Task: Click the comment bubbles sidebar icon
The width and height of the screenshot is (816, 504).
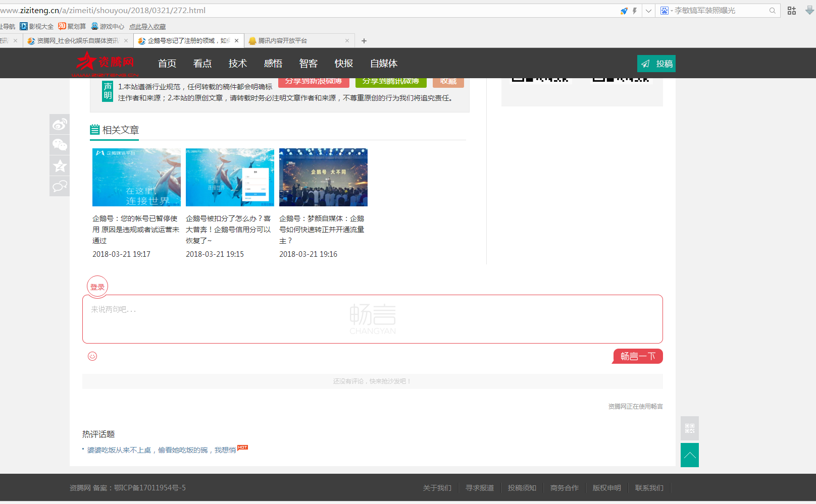Action: click(x=60, y=186)
